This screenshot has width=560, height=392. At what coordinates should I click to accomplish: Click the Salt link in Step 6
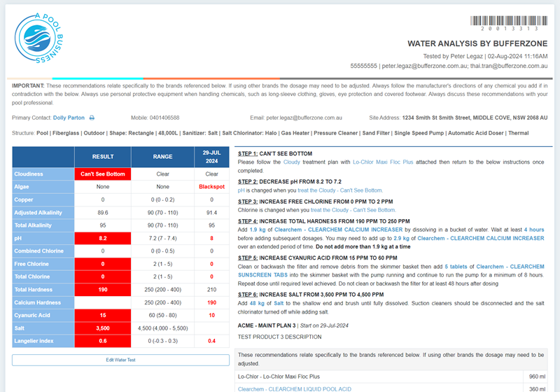click(279, 304)
